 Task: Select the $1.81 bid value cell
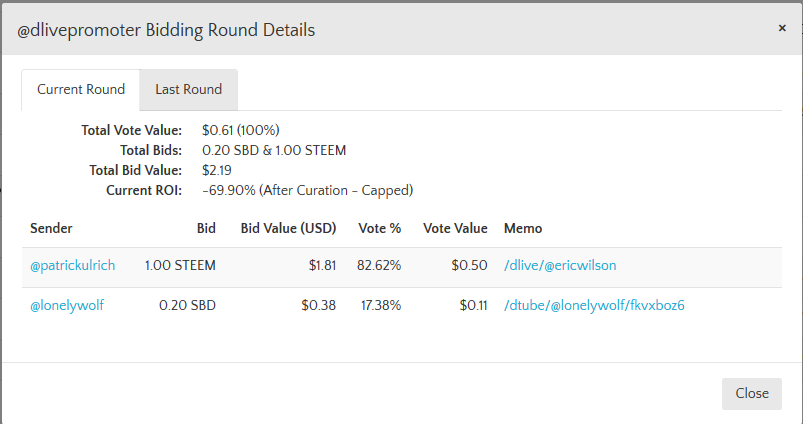(322, 265)
